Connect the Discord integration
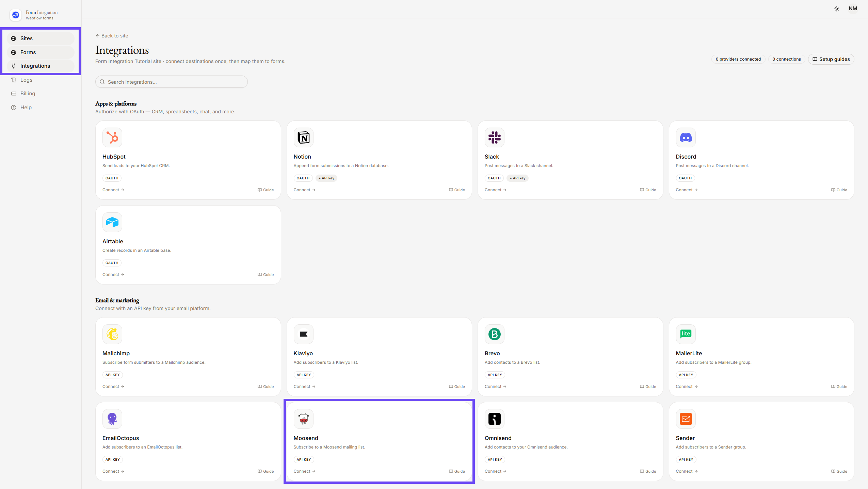Screen dimensions: 868x489 pos(687,190)
